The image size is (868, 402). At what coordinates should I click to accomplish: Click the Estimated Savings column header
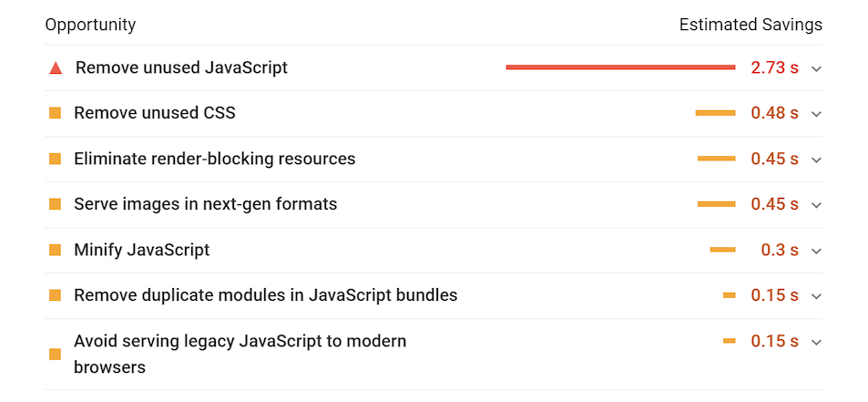(x=751, y=25)
